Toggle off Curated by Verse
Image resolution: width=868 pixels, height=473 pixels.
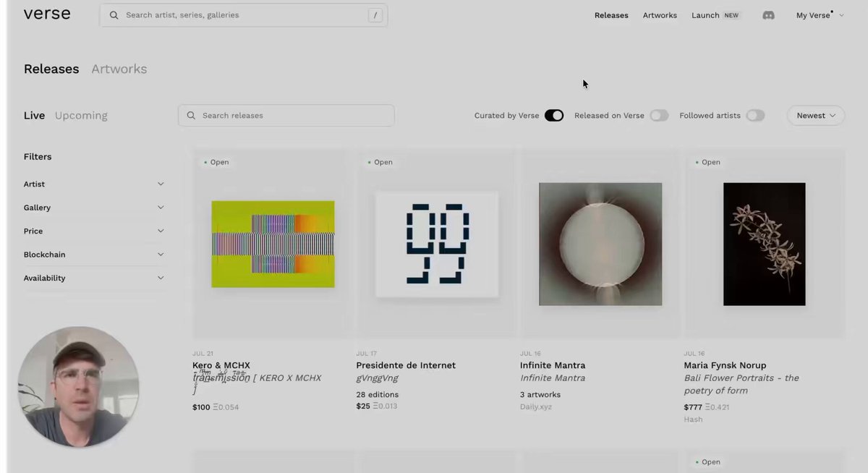(554, 116)
